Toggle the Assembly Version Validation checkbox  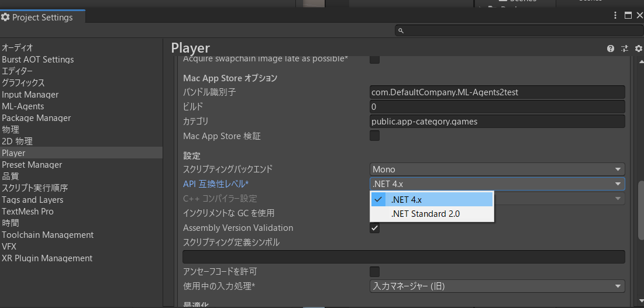click(374, 228)
